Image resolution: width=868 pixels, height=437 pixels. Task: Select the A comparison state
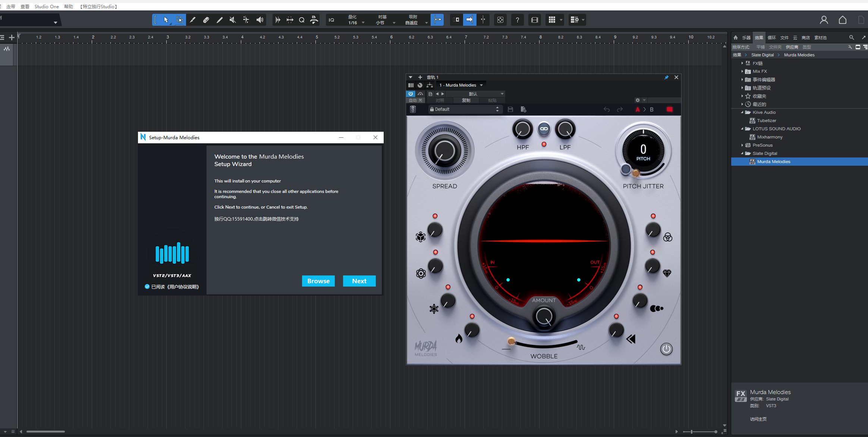pyautogui.click(x=638, y=109)
